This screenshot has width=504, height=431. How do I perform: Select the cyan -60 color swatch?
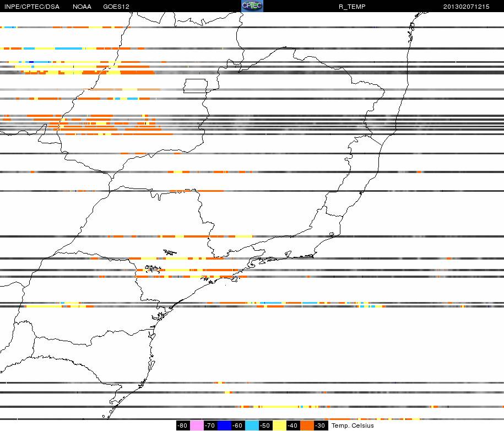[252, 425]
